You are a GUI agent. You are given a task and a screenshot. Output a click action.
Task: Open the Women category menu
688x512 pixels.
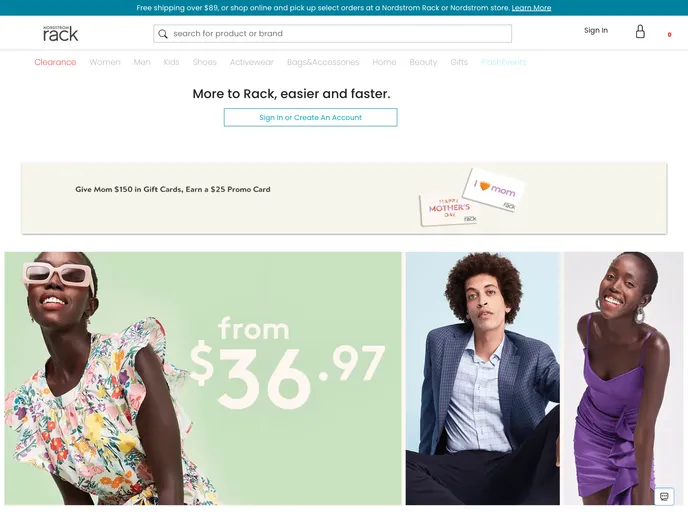pyautogui.click(x=105, y=62)
